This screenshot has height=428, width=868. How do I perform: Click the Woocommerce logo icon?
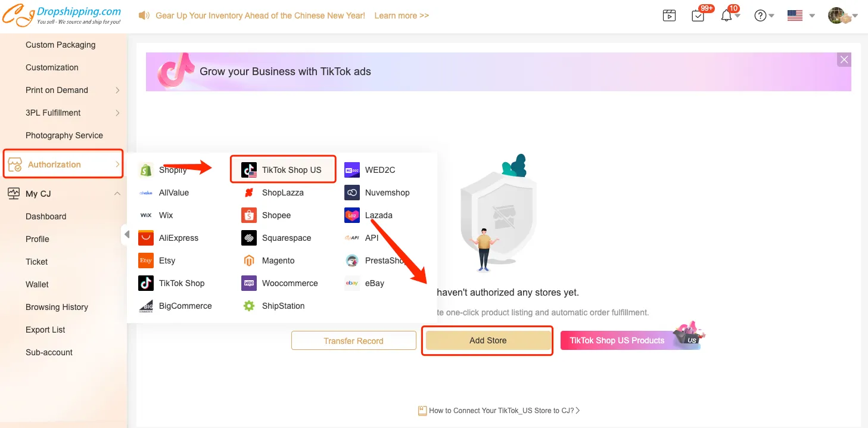tap(248, 283)
